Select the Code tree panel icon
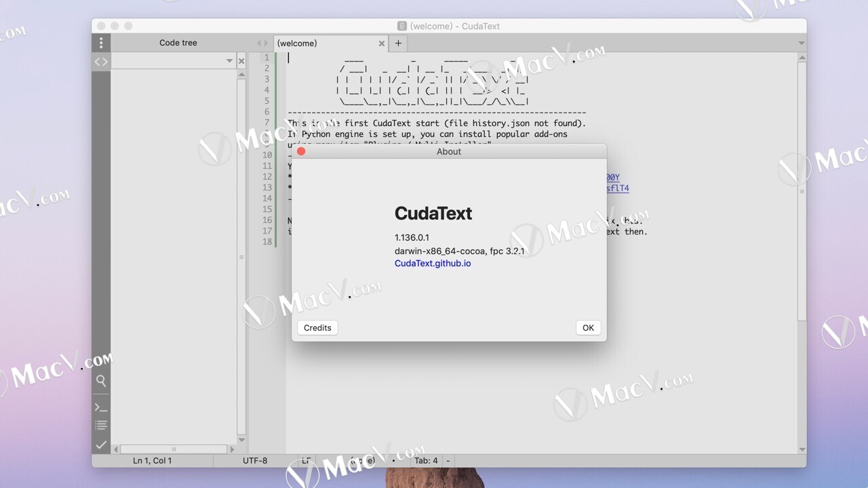This screenshot has width=868, height=488. tap(101, 62)
